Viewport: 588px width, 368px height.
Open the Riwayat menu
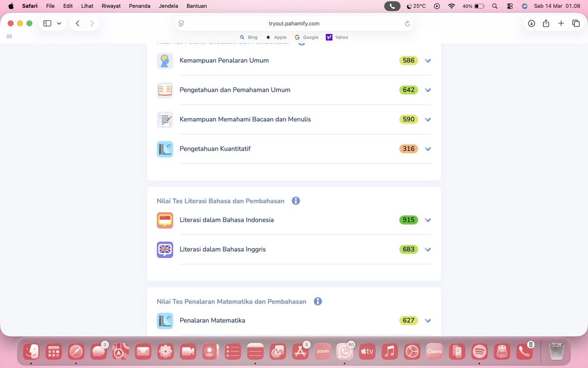111,6
